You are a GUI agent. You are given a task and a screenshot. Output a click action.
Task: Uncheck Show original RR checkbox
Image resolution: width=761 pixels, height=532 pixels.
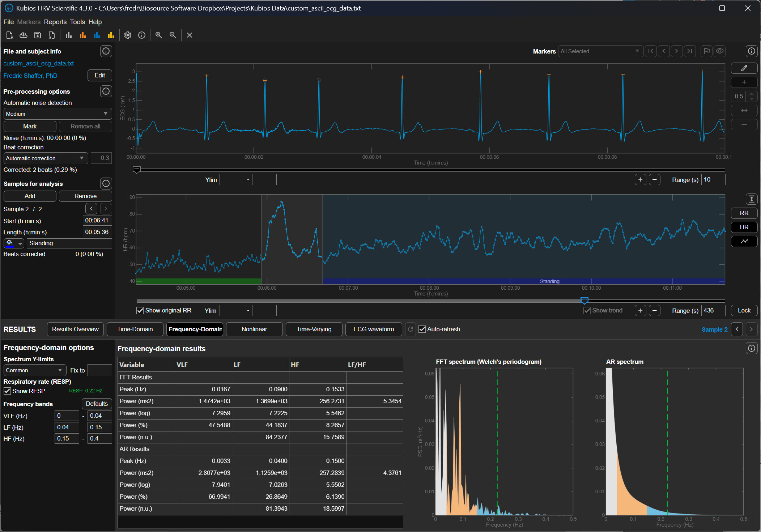[x=140, y=311]
